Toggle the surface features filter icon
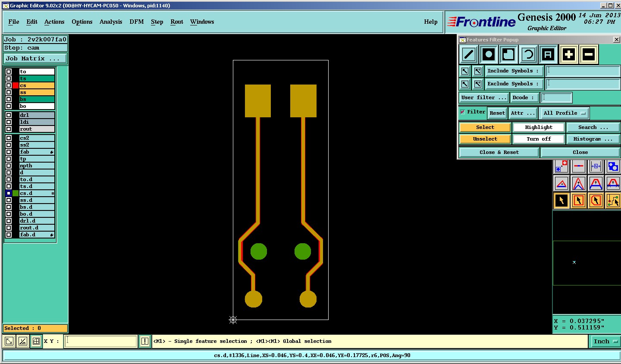This screenshot has width=621, height=364. click(x=508, y=54)
